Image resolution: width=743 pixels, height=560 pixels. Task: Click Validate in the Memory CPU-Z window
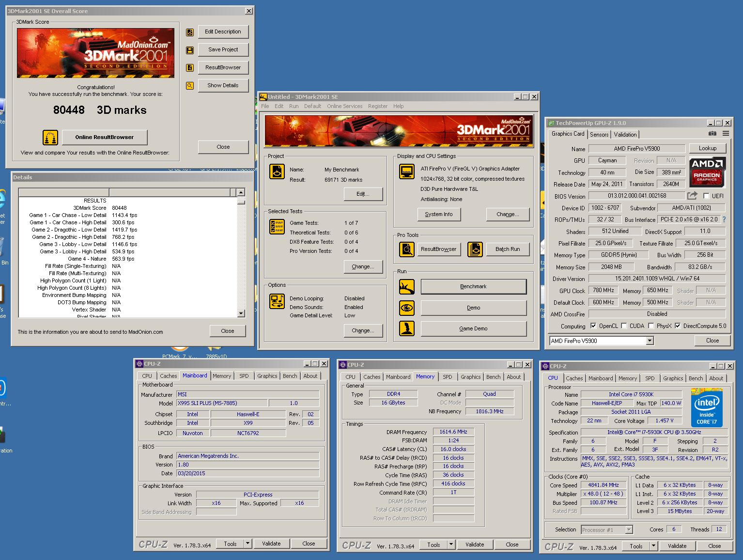(475, 544)
